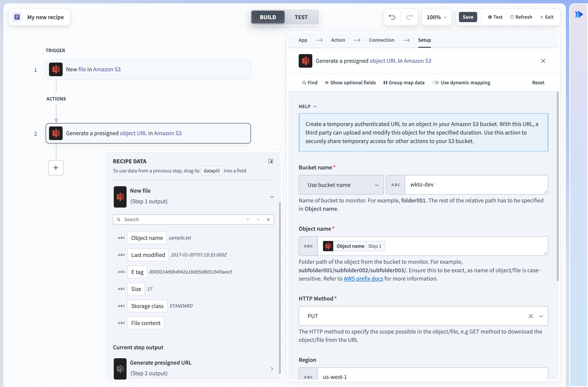Select the Setup tab
Image resolution: width=588 pixels, height=387 pixels.
click(x=424, y=40)
